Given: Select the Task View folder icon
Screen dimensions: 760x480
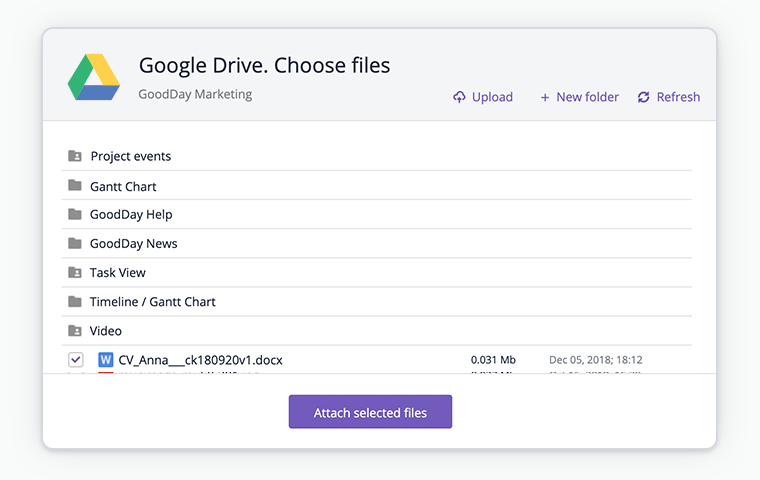Looking at the screenshot, I should point(75,272).
